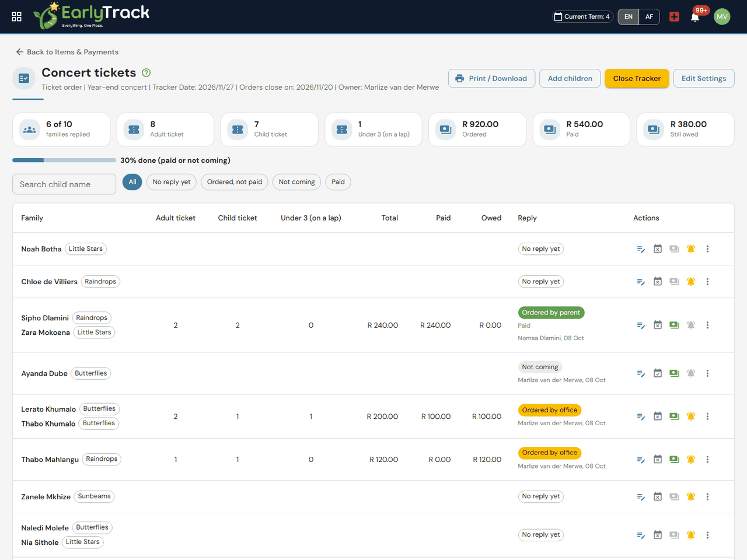Open the MV user avatar menu
Image resolution: width=747 pixels, height=560 pixels.
tap(722, 16)
